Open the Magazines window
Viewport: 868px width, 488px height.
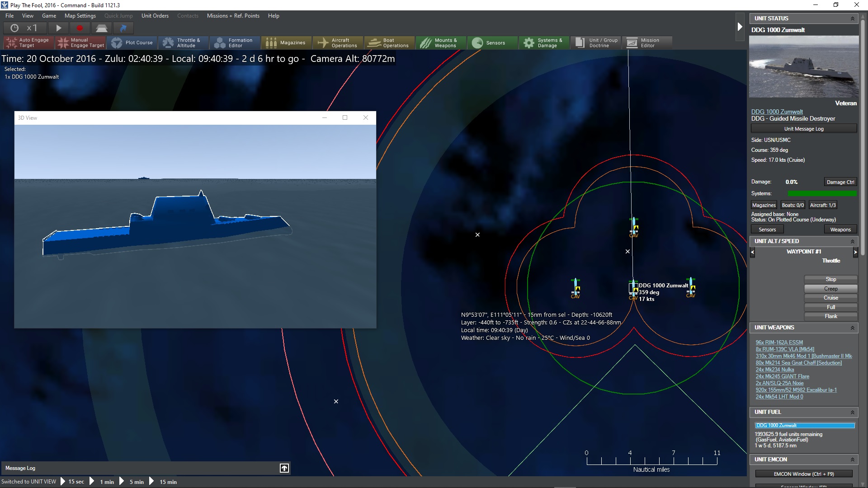pyautogui.click(x=287, y=42)
